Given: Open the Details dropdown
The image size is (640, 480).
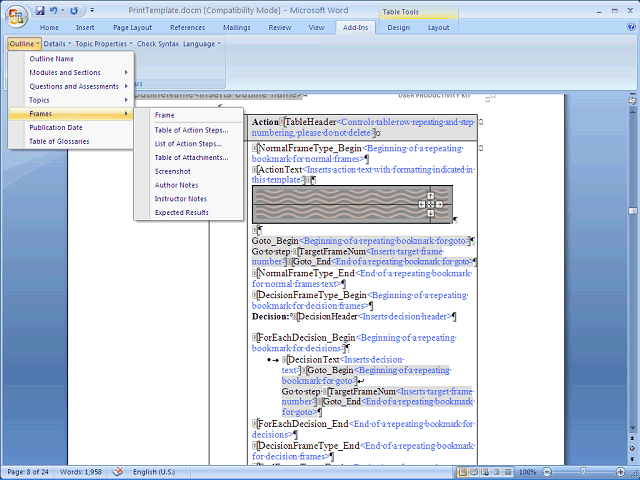Looking at the screenshot, I should coord(57,44).
